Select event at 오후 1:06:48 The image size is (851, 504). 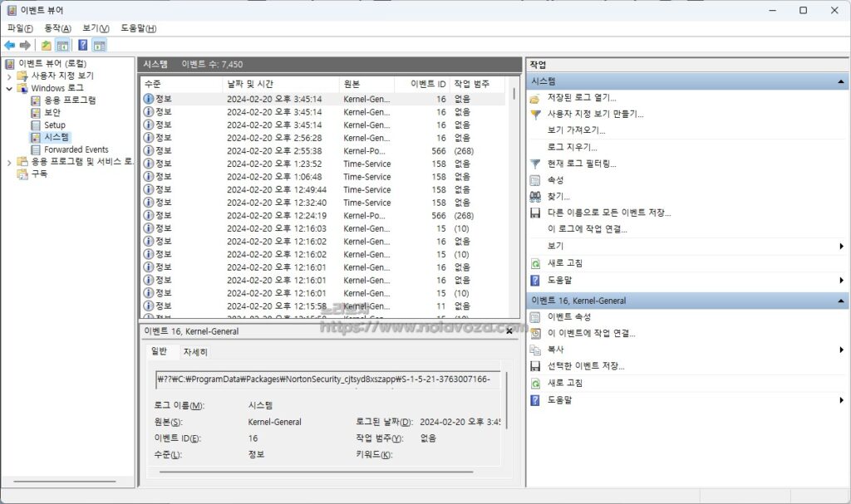(x=324, y=177)
